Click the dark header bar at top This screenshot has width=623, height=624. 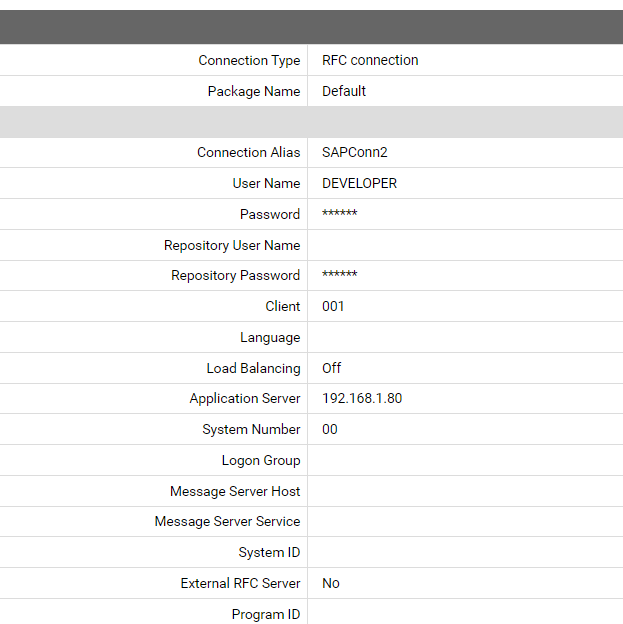[x=311, y=27]
